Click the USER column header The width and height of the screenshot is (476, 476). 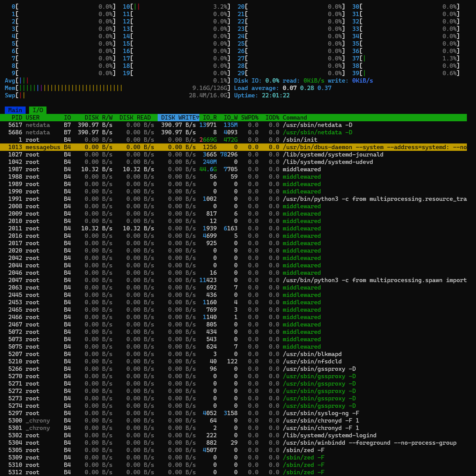click(x=33, y=117)
